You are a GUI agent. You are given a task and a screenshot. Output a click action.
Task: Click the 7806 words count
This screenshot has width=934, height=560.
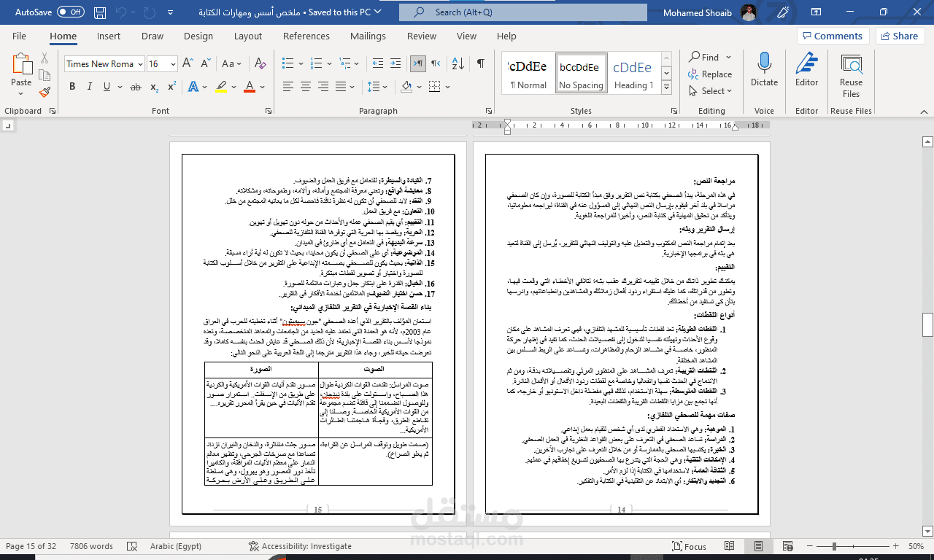[x=91, y=546]
